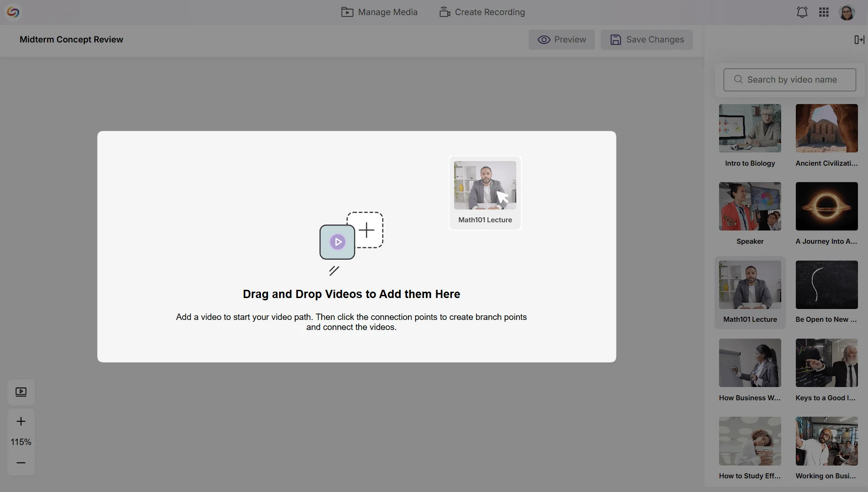Zoom out on the canvas

pos(21,463)
